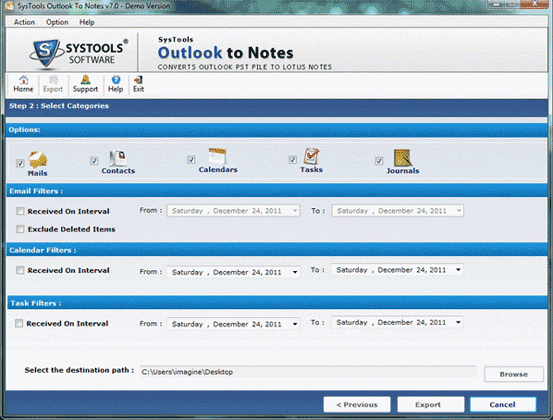Click the 'Step 2 : Select Categories' heading
The width and height of the screenshot is (553, 420).
point(59,106)
